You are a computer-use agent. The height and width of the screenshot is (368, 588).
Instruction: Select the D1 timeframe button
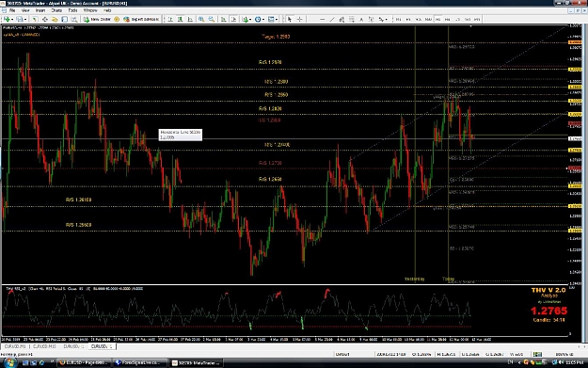[x=457, y=19]
